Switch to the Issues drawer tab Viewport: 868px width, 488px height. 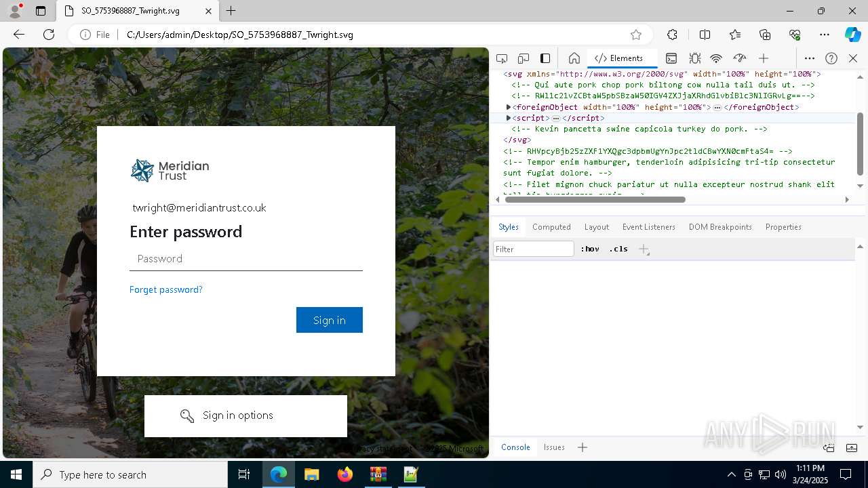(x=554, y=447)
